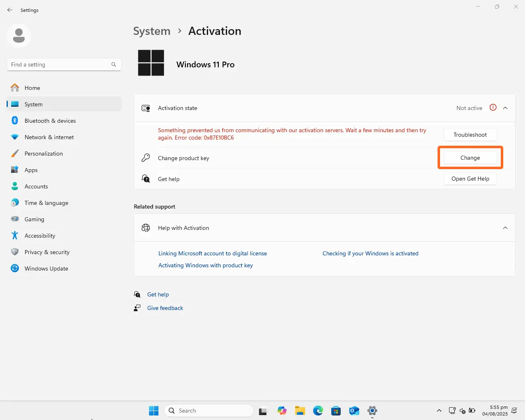525x420 pixels.
Task: Click the Apps icon in sidebar
Action: 15,170
